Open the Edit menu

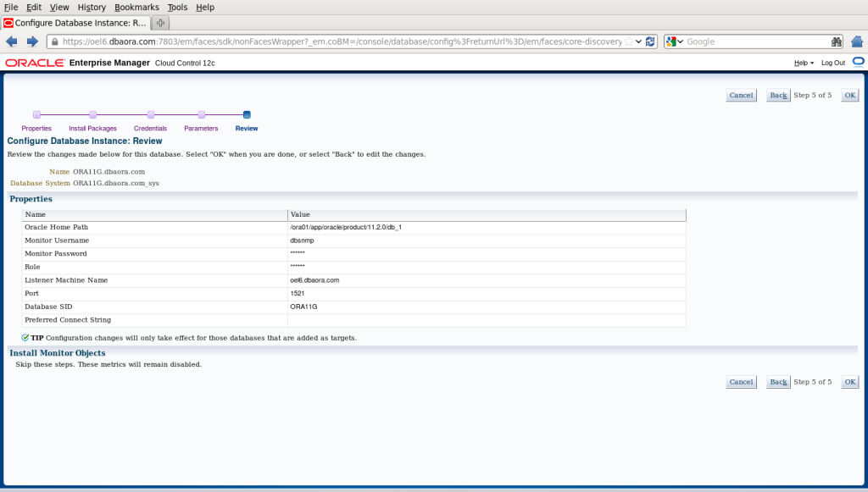coord(34,7)
